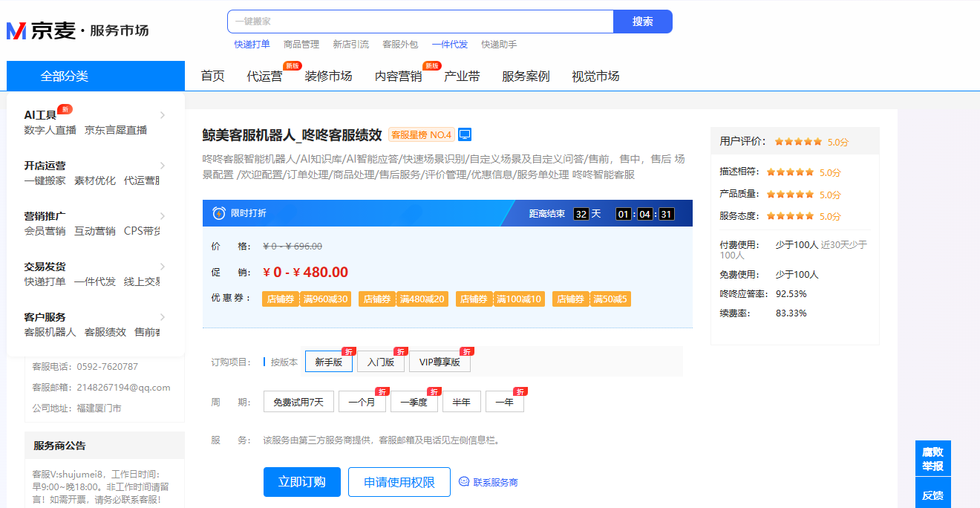The height and width of the screenshot is (508, 980).
Task: Expand the 开店运营 category arrow
Action: coord(163,166)
